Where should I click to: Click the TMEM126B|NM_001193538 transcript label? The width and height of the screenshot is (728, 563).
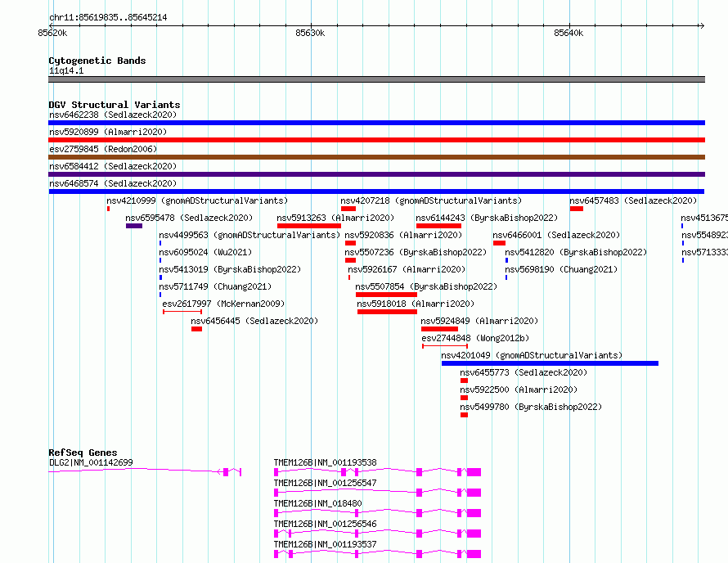pos(325,462)
